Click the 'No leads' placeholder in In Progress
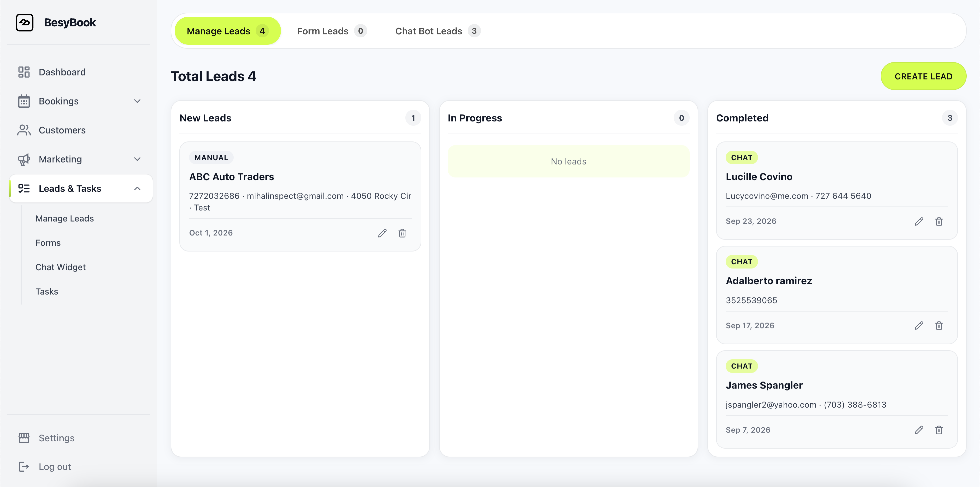Image resolution: width=980 pixels, height=487 pixels. click(568, 161)
